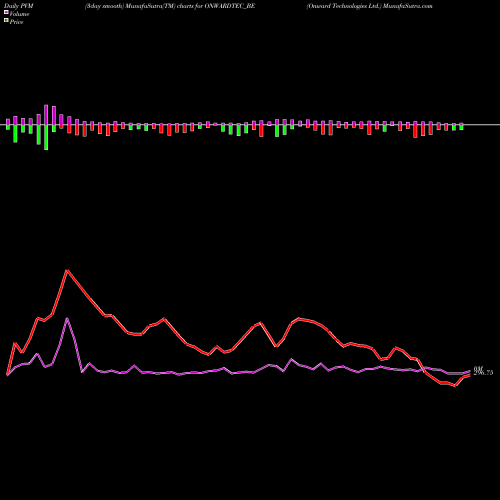Click the Daily PVM title text
500x500 pixels.
[x=19, y=6]
